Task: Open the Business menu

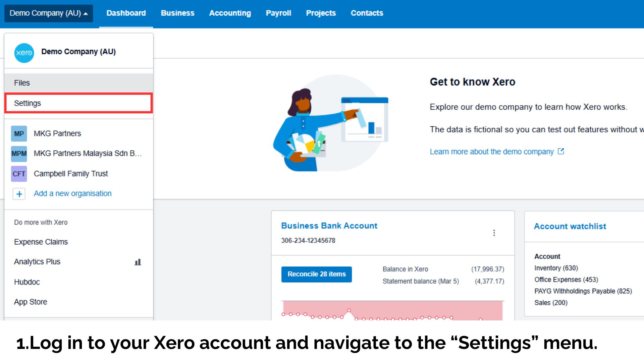Action: tap(177, 13)
